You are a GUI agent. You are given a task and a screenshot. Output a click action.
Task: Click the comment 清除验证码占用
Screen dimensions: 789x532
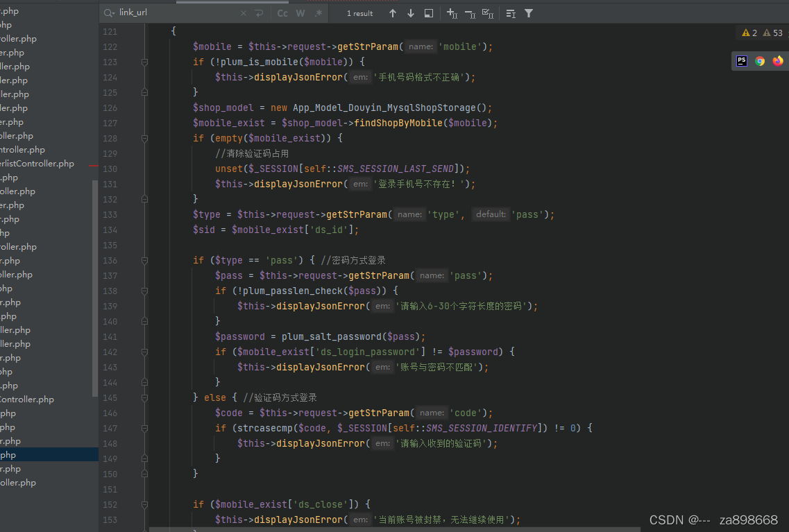[x=252, y=153]
